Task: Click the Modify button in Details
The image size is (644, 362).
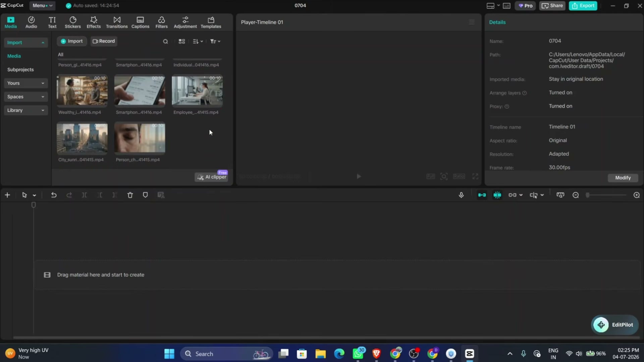Action: point(623,178)
